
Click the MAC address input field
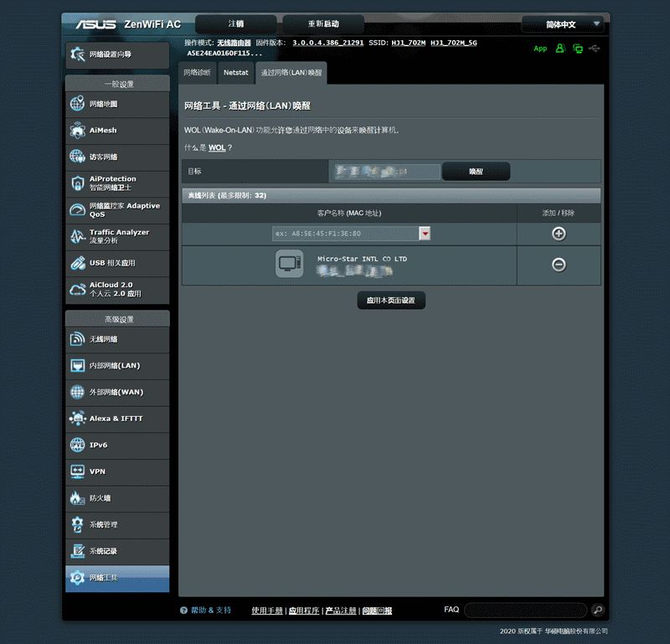pos(346,234)
